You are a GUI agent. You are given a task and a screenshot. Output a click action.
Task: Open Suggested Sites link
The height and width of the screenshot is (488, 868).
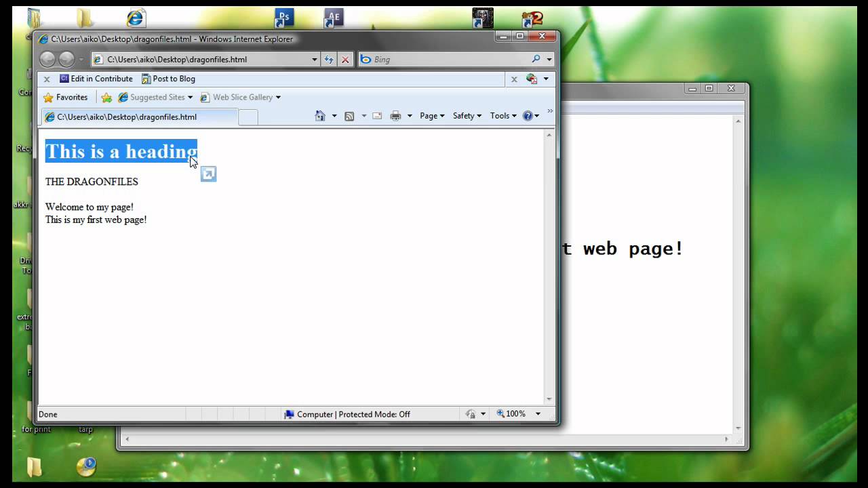coord(155,98)
